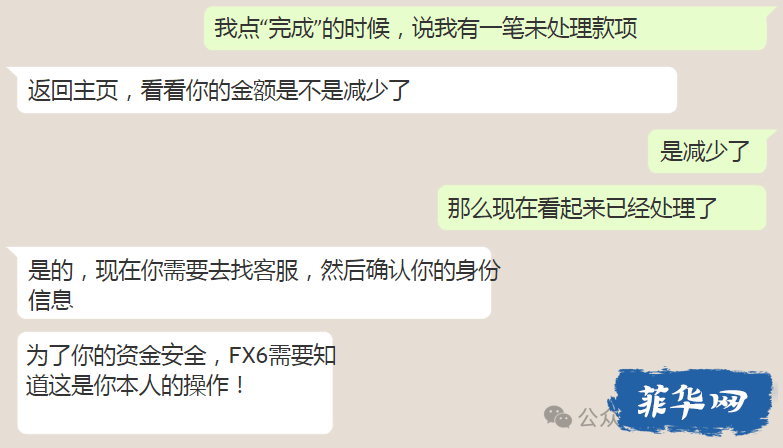Select the white message mentioning FX6 资金安全

[x=175, y=383]
